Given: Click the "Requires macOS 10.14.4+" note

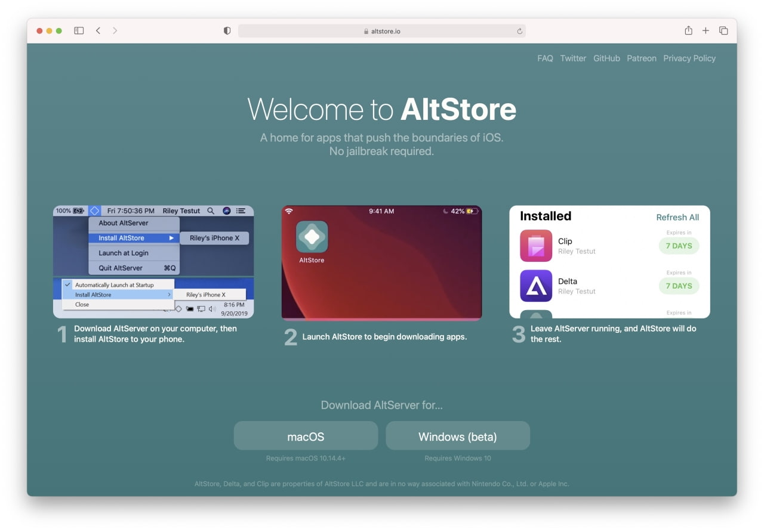Looking at the screenshot, I should [306, 459].
